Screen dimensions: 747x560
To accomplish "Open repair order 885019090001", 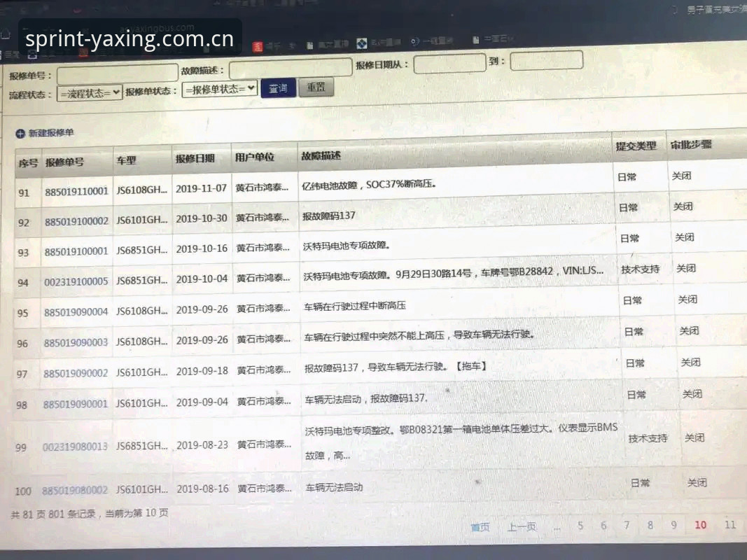I will [75, 404].
